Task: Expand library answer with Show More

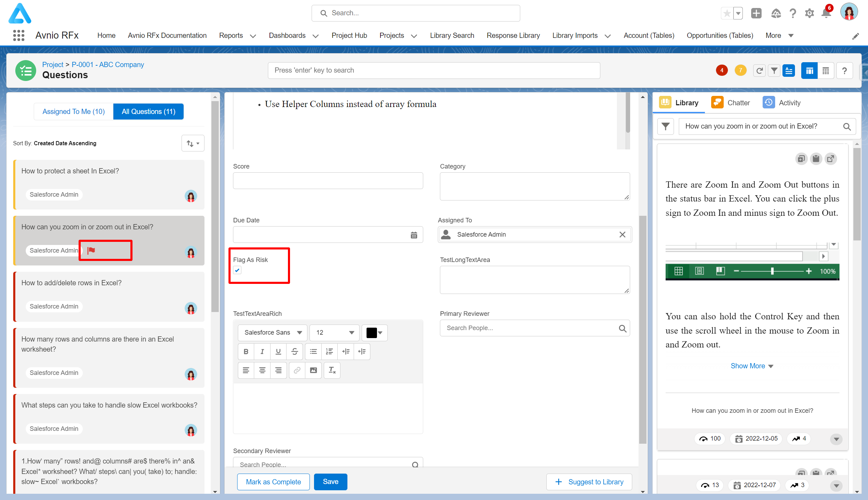Action: pyautogui.click(x=752, y=366)
